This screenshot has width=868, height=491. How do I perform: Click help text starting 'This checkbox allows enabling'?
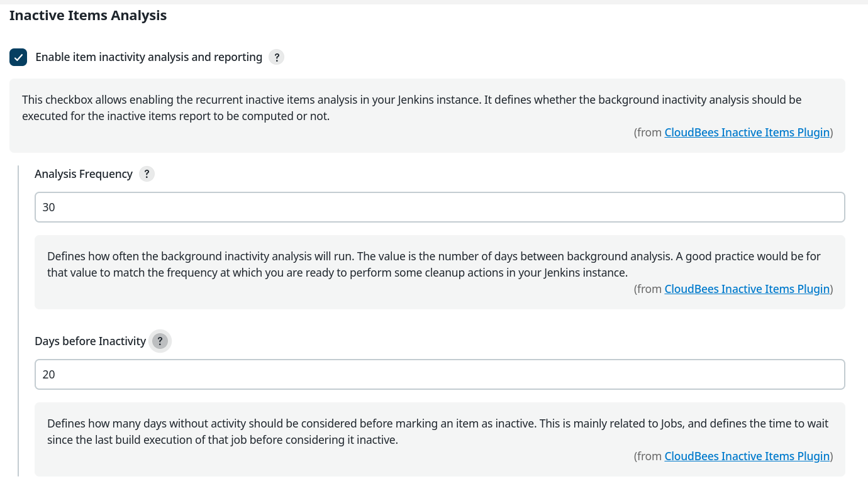412,108
